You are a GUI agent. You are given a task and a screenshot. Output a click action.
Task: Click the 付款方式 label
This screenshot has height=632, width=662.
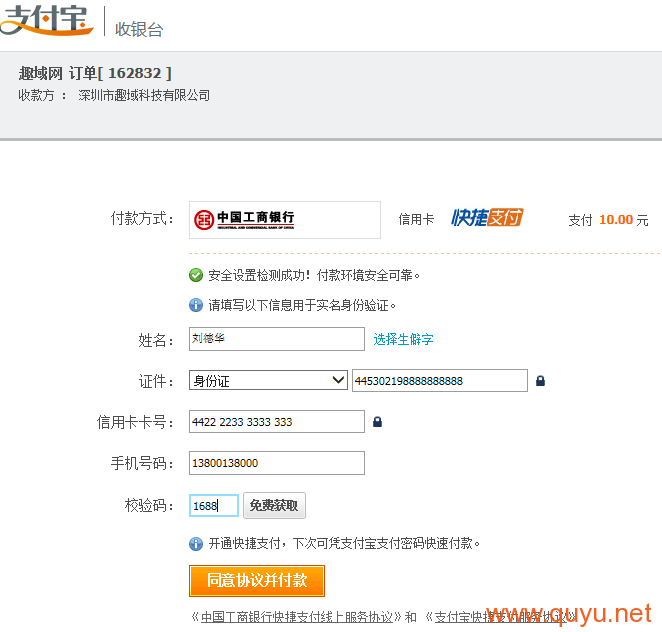coord(142,219)
